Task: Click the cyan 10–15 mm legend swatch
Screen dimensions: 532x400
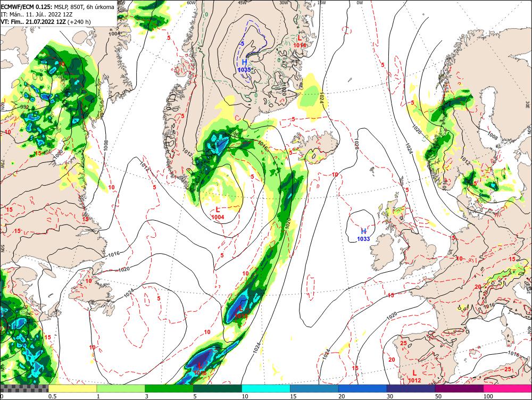Action: pyautogui.click(x=266, y=388)
